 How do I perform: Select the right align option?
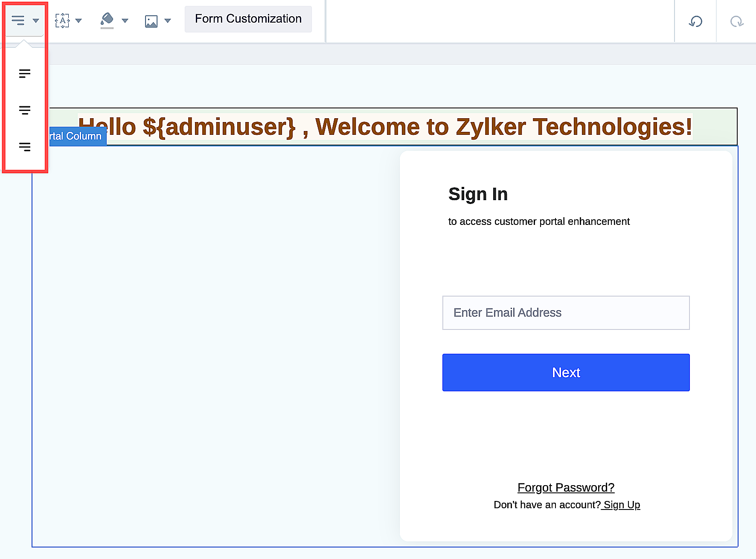[25, 147]
